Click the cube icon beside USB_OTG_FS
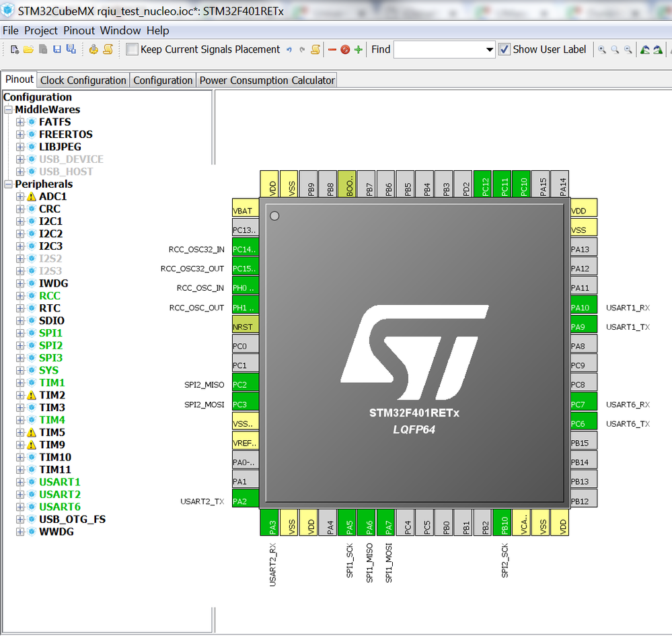The image size is (672, 636). 32,520
